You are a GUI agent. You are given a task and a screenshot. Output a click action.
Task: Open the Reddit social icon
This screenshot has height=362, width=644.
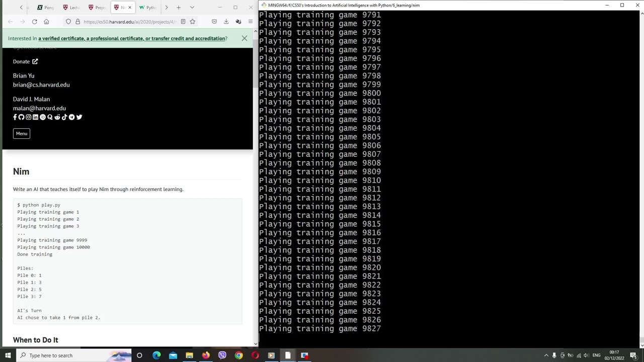click(x=57, y=117)
